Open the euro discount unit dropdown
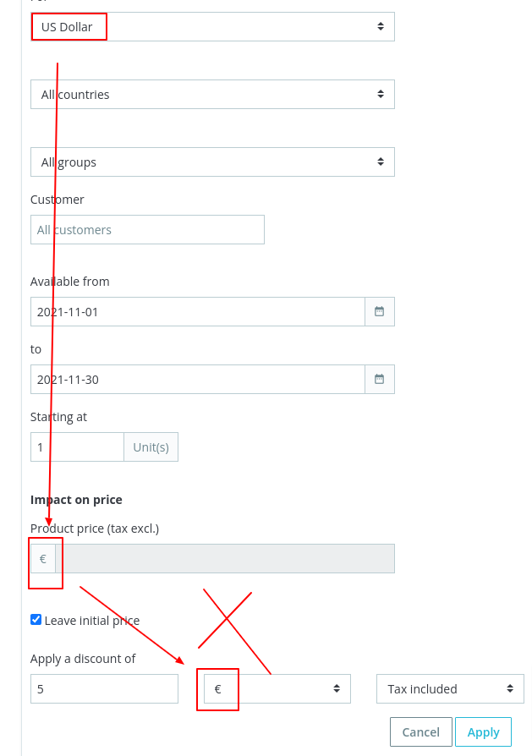Viewport: 532px width, 756px height. click(271, 688)
